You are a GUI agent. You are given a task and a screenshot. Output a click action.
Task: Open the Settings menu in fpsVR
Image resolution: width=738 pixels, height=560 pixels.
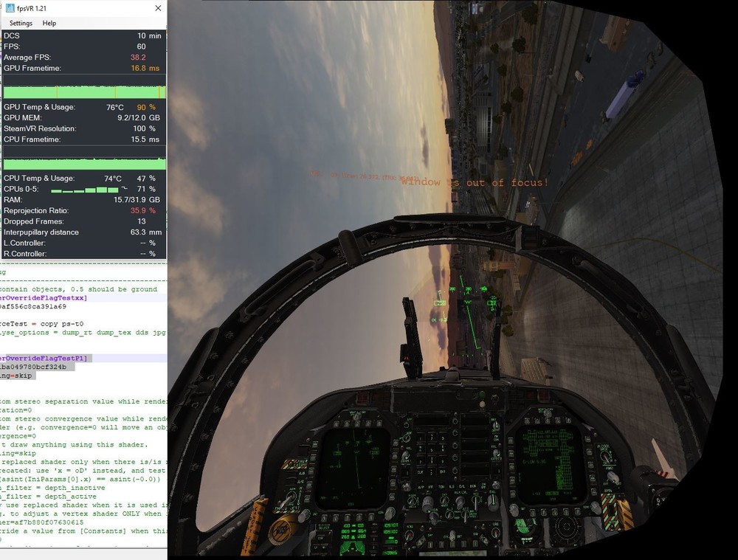[20, 23]
